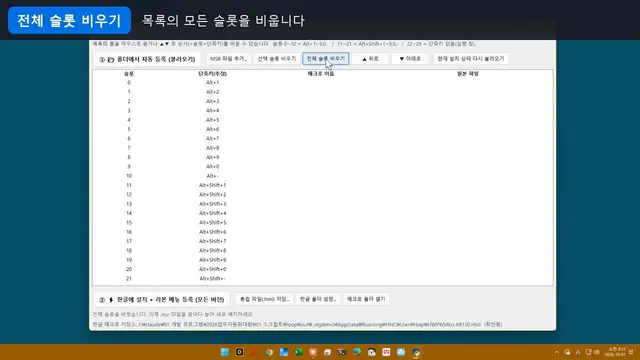Image resolution: width=640 pixels, height=360 pixels.
Task: Select the row with shortcut Alt+Shift+3
Action: (x=322, y=204)
